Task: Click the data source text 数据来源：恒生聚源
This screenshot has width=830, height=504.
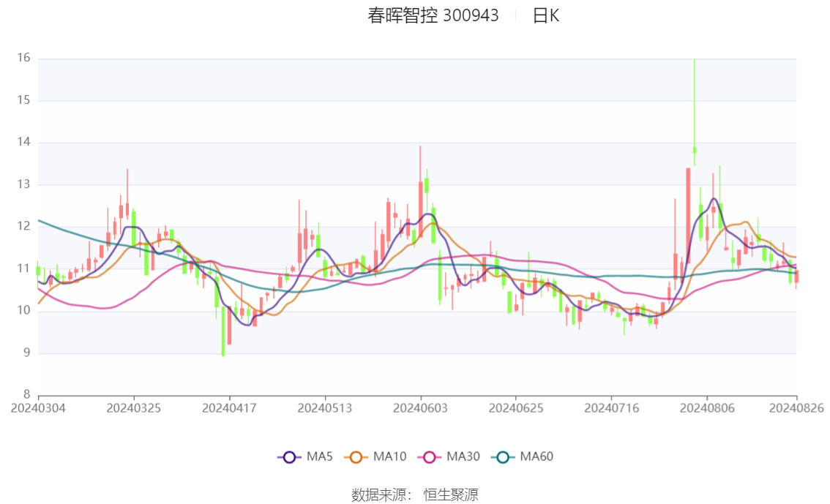Action: click(x=414, y=495)
